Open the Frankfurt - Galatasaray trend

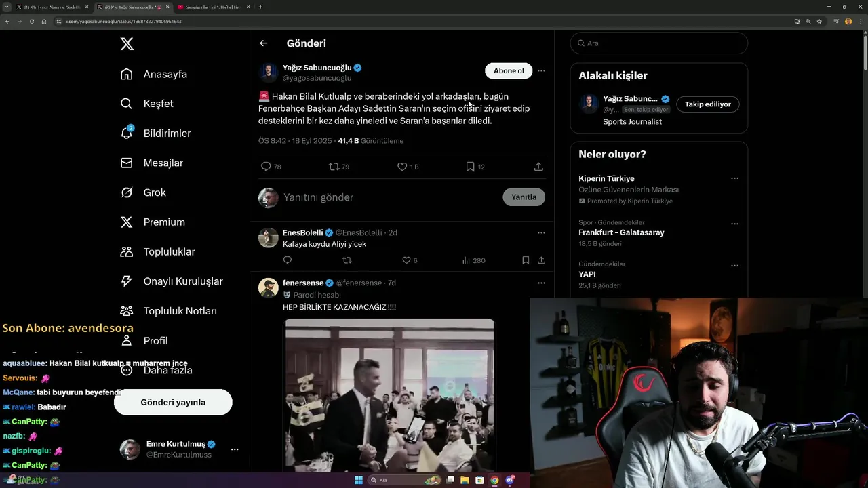tap(621, 232)
